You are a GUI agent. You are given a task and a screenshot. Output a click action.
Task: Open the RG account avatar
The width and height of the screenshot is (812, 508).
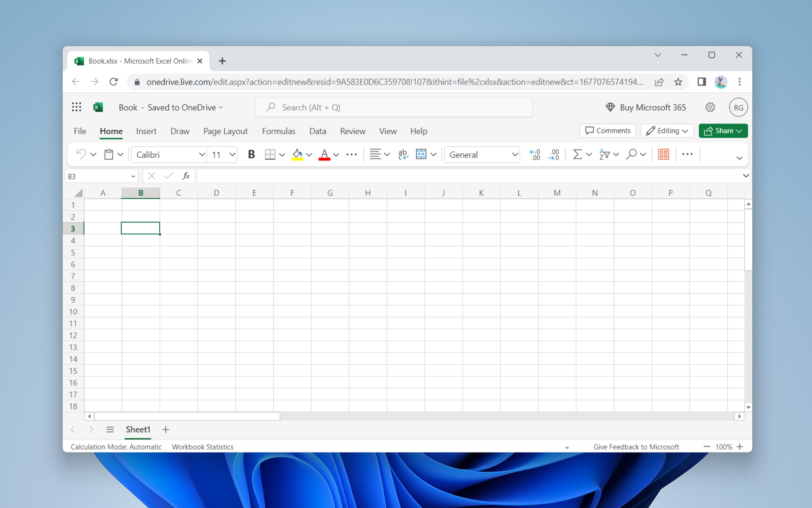tap(738, 108)
